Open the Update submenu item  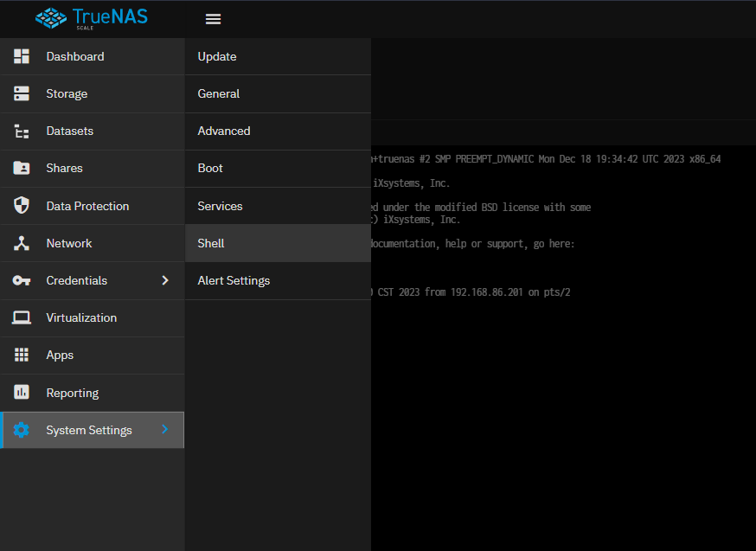(217, 56)
